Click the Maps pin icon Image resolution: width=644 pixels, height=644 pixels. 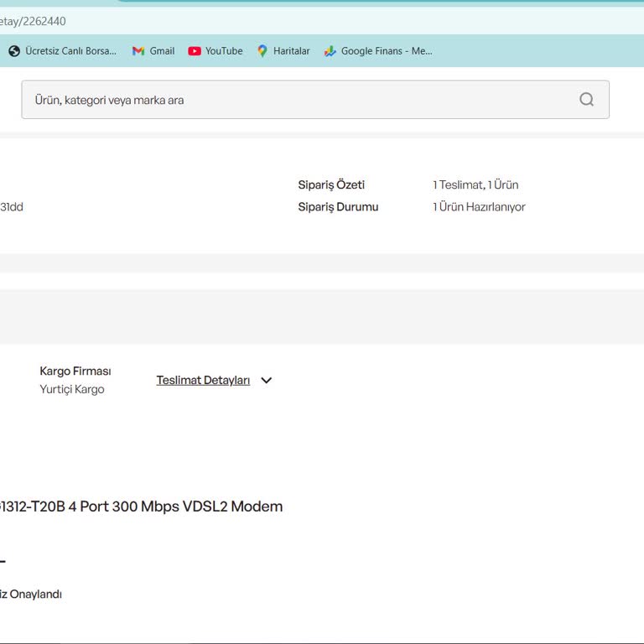click(x=262, y=51)
